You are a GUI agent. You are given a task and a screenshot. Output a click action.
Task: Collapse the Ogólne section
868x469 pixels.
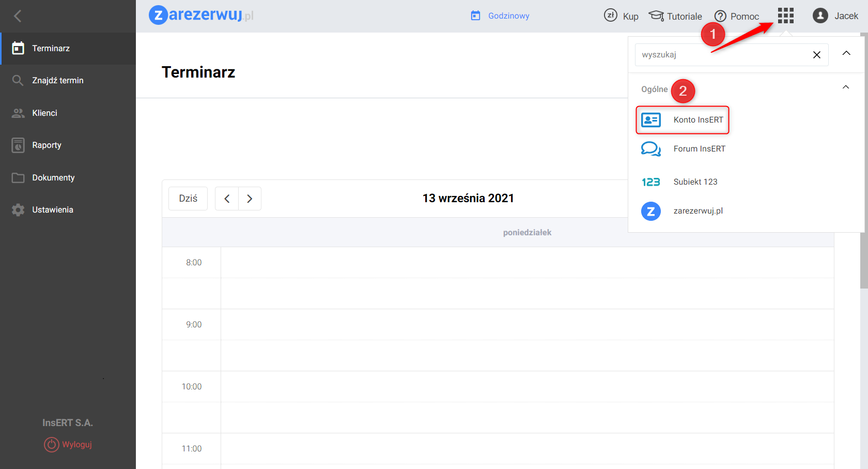pos(846,87)
